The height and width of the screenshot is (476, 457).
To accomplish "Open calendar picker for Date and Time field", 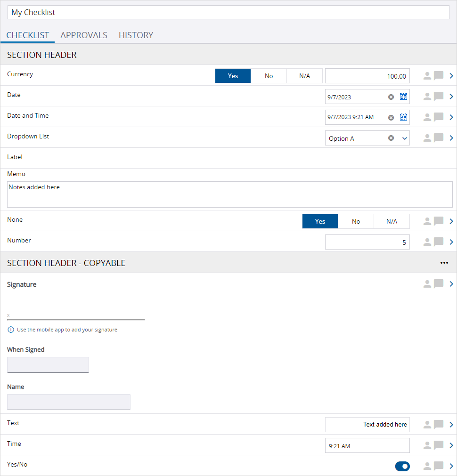I will [403, 117].
